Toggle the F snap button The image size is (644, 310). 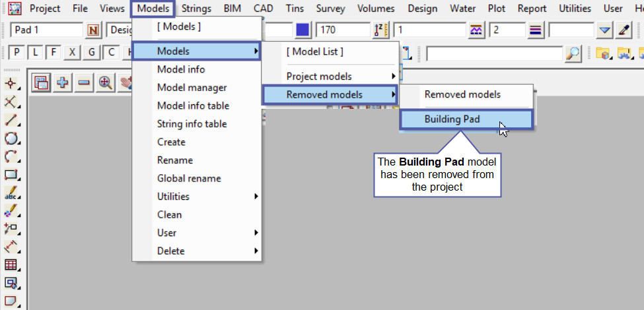(x=54, y=53)
